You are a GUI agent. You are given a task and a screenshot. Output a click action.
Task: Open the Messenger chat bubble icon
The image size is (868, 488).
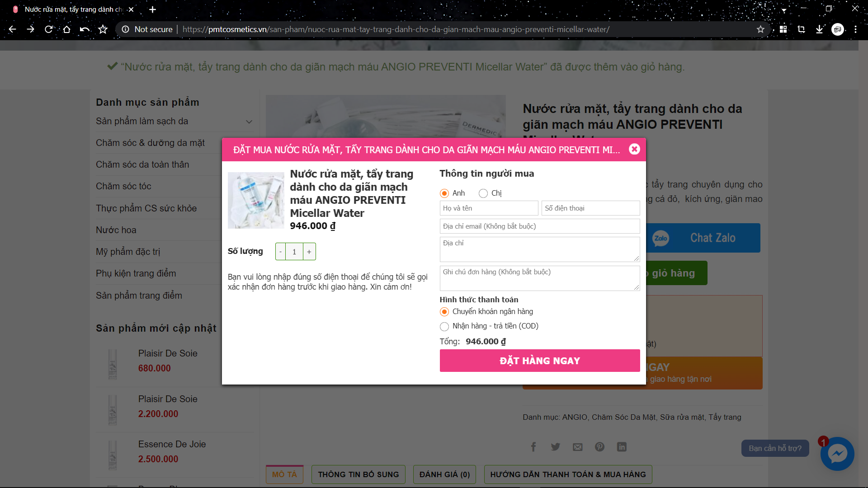click(837, 454)
